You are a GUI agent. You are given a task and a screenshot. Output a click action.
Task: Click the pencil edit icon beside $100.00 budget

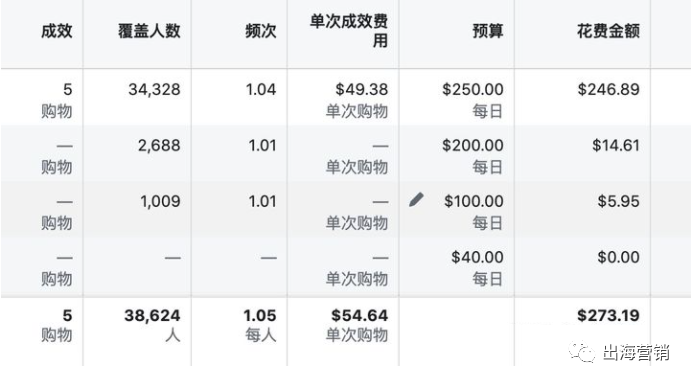pyautogui.click(x=416, y=199)
